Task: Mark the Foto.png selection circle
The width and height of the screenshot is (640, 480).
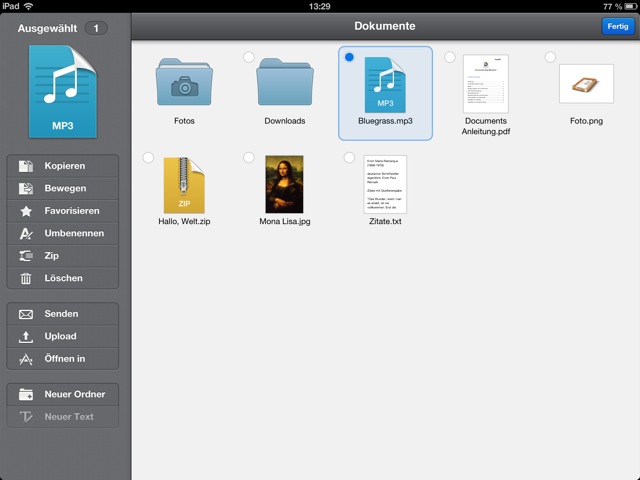Action: pos(550,58)
